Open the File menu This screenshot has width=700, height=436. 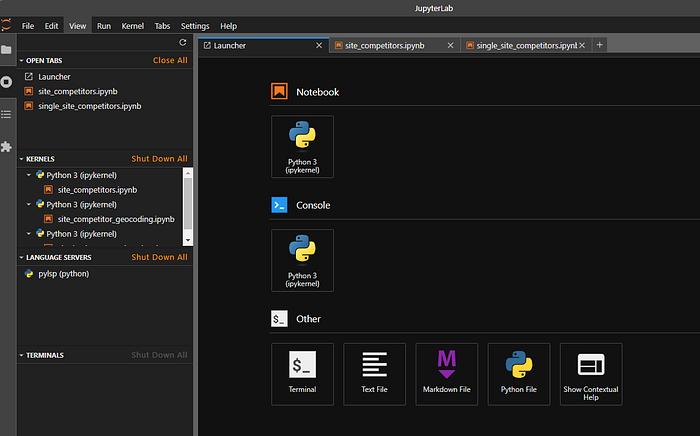[28, 26]
